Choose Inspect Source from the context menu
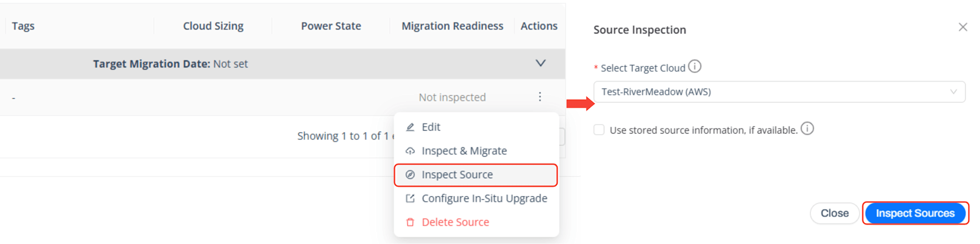Screen dimensions: 980x244 coord(476,175)
